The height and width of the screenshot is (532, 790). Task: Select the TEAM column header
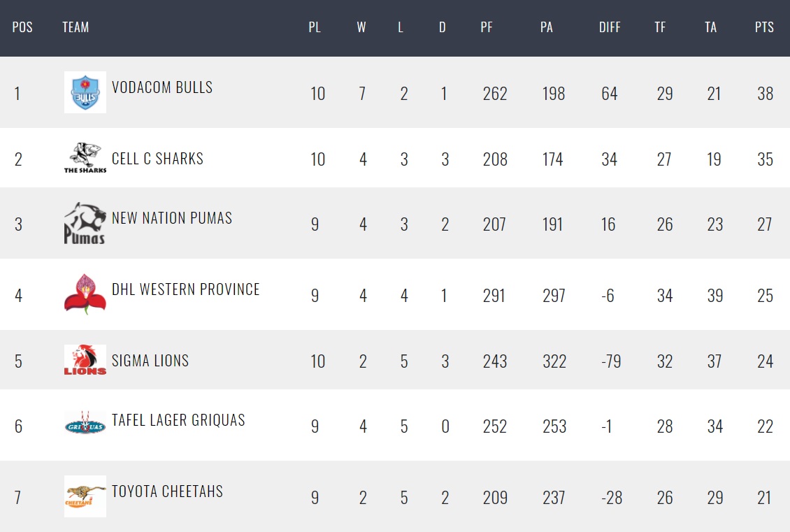pyautogui.click(x=76, y=27)
